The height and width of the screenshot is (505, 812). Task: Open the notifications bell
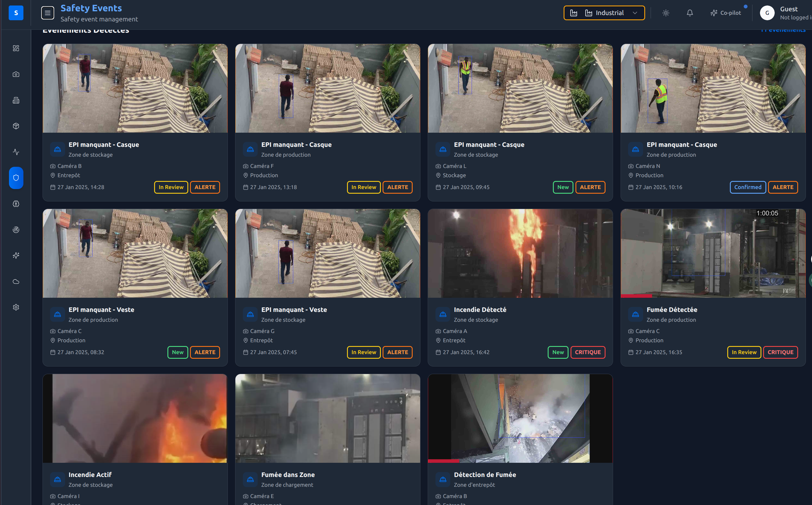pos(690,13)
